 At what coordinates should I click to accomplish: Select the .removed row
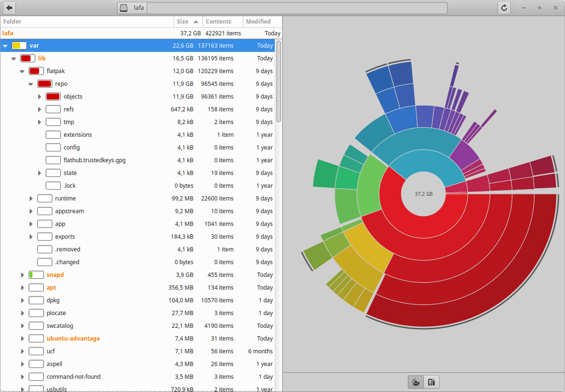138,249
